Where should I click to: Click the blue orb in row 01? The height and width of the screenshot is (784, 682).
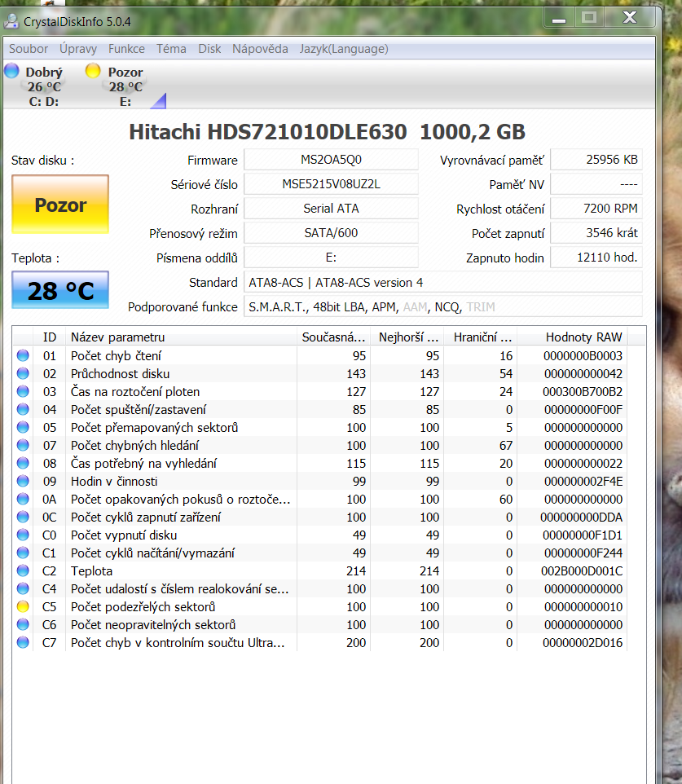tap(23, 355)
